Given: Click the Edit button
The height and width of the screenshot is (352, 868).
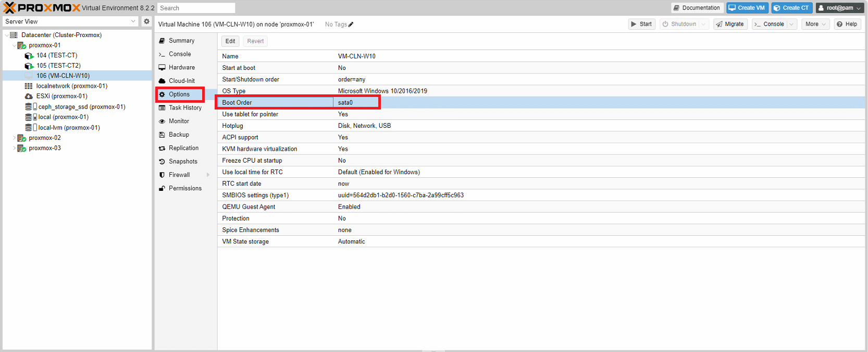Looking at the screenshot, I should (230, 41).
